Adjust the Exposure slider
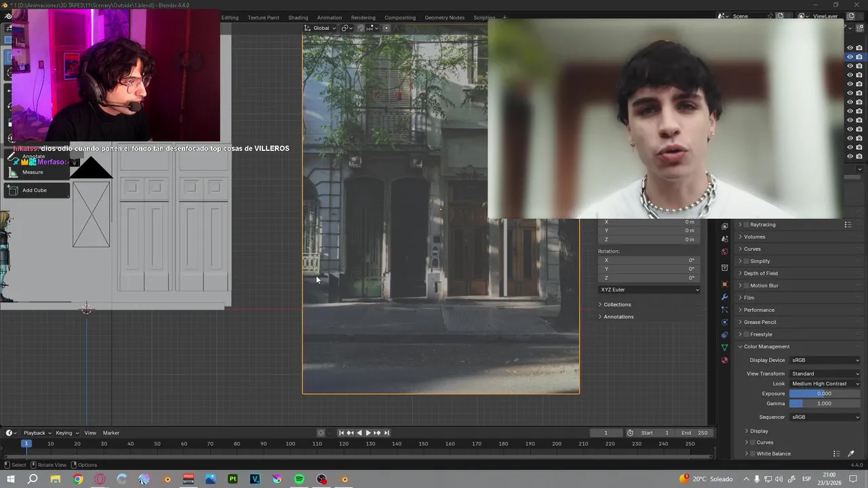Image resolution: width=868 pixels, height=488 pixels. (x=824, y=394)
